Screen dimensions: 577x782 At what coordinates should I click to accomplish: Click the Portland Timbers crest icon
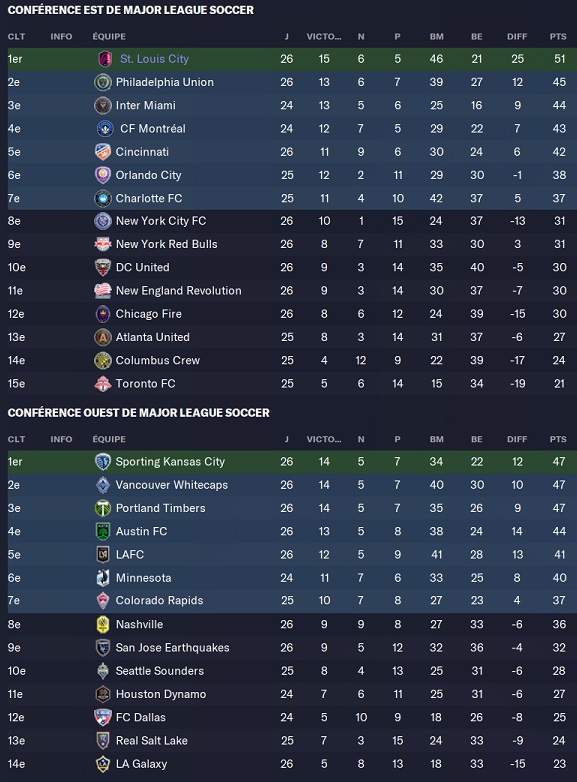tap(103, 508)
